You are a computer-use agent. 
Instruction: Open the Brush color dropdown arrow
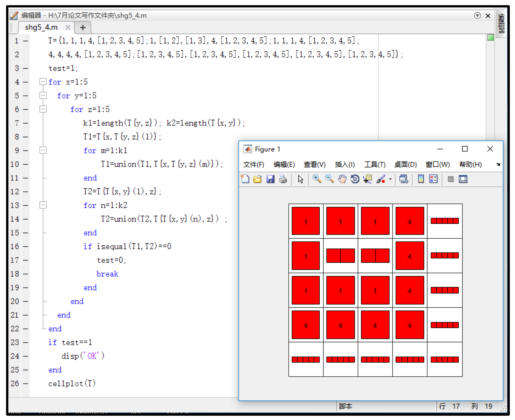[x=390, y=179]
